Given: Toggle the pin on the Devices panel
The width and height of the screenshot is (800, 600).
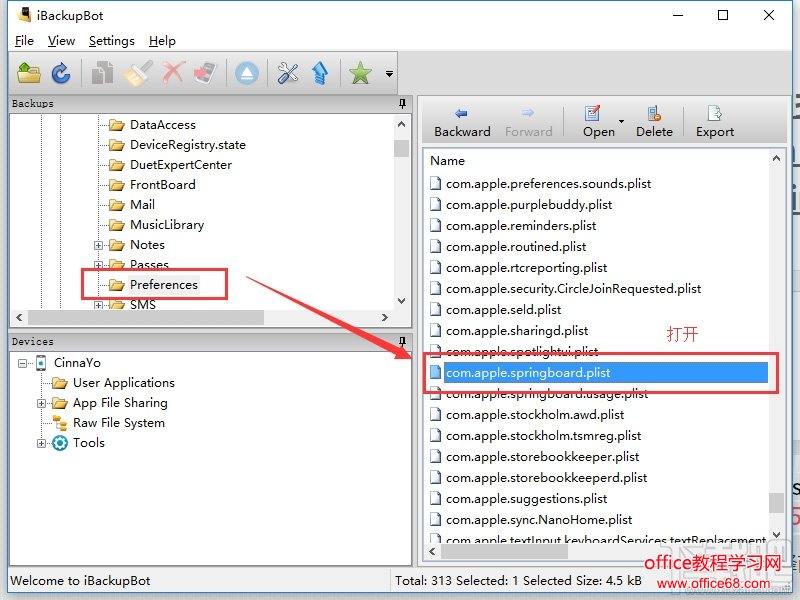Looking at the screenshot, I should (x=402, y=341).
